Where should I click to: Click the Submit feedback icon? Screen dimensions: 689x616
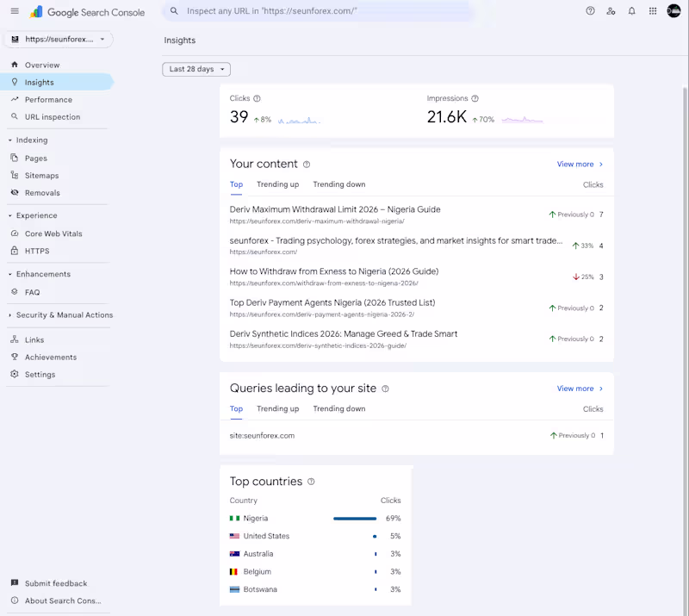click(15, 583)
